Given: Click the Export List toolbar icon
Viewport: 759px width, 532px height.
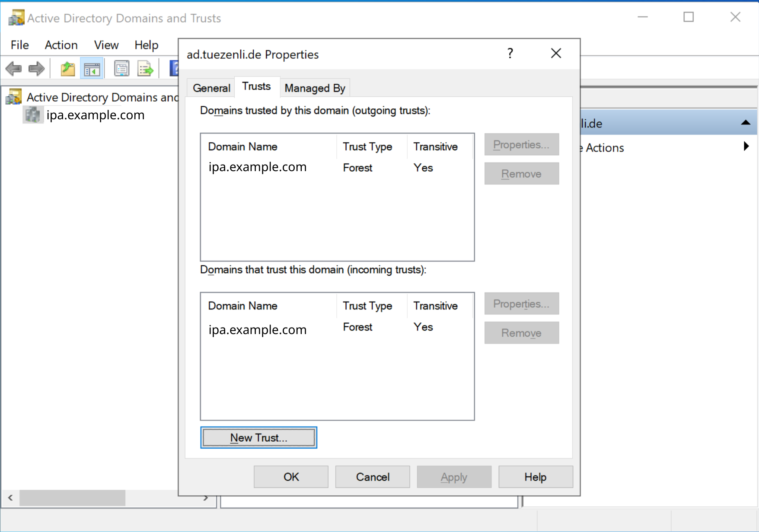Looking at the screenshot, I should click(145, 69).
